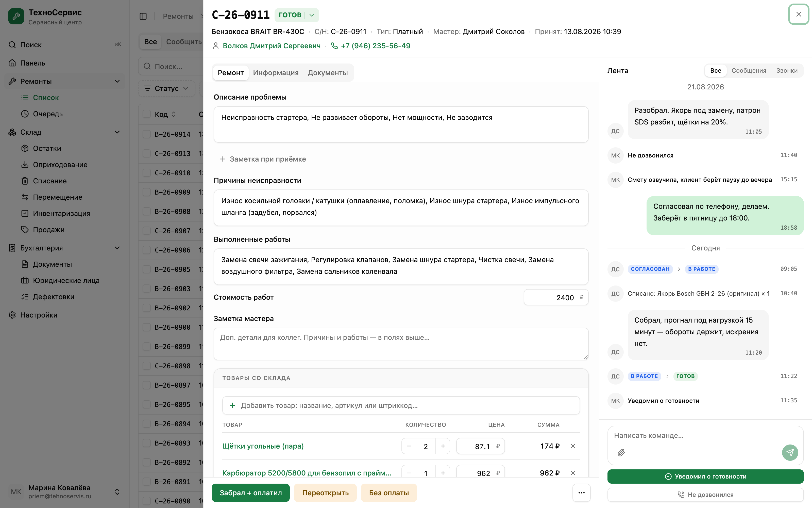Show Все entries in the feed
Viewport: 812px width, 508px height.
click(715, 71)
